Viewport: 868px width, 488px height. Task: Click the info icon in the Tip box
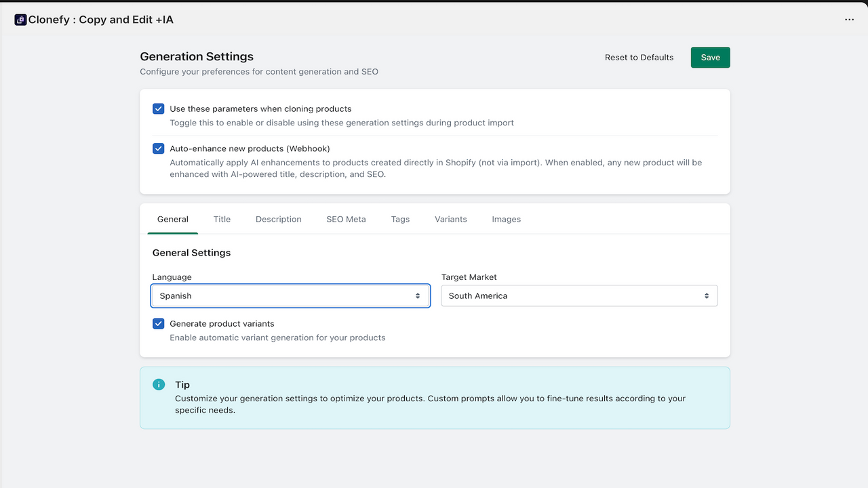click(159, 384)
